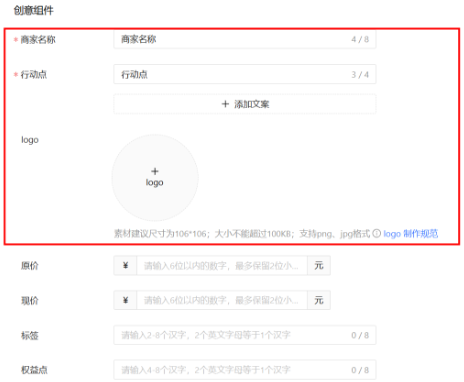The height and width of the screenshot is (382, 464).
Task: Click the 3 / 4 character counter
Action: 360,75
